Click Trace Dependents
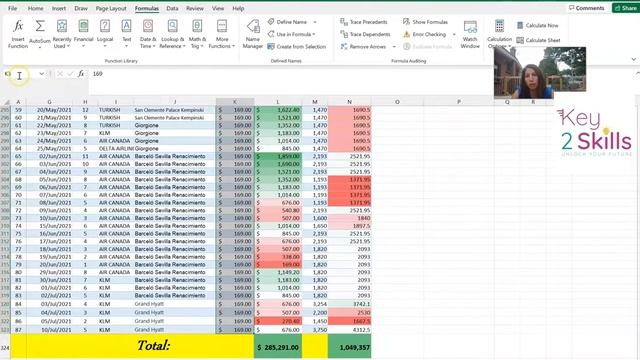This screenshot has width=640, height=360. (365, 34)
